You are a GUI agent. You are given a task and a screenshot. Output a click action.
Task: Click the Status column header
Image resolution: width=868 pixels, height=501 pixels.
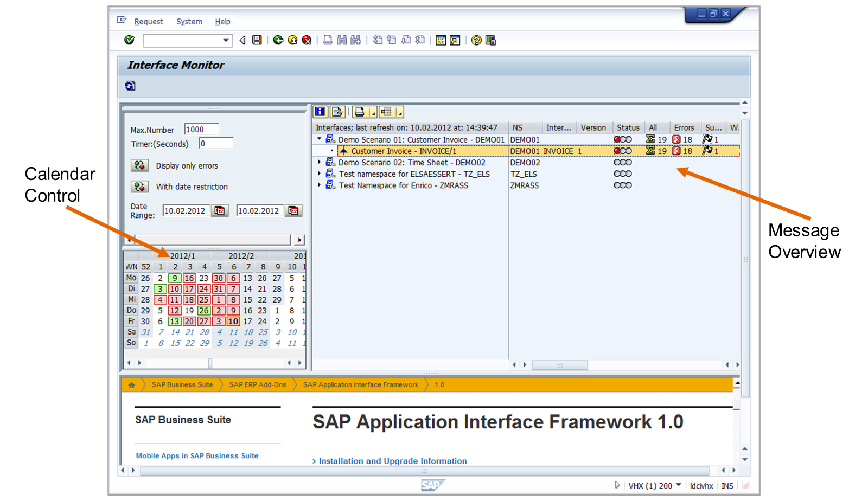628,128
